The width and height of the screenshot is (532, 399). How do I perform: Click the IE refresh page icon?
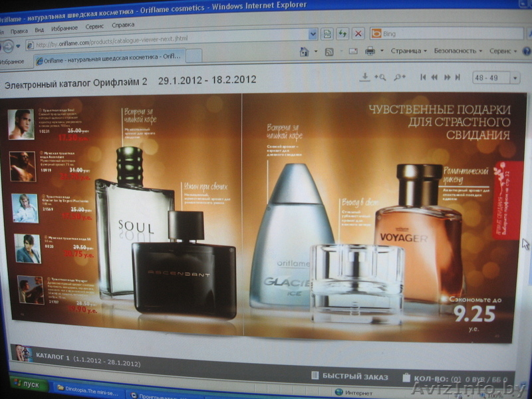coord(343,33)
